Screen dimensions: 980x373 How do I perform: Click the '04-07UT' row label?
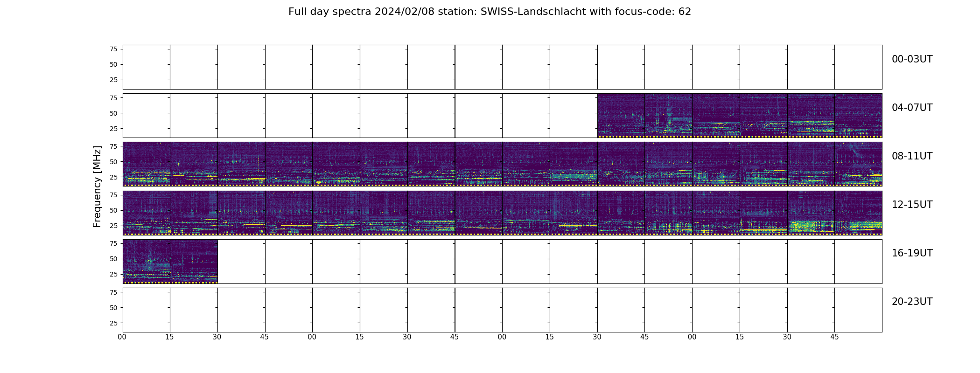(912, 108)
